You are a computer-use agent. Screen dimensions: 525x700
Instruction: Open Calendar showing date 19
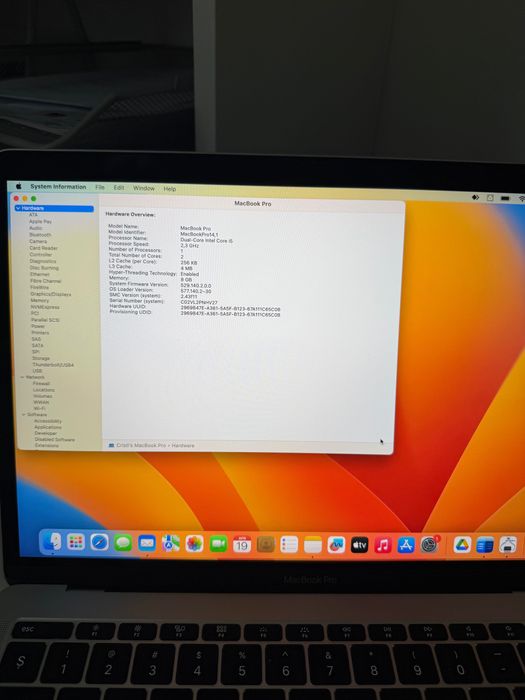[x=242, y=544]
